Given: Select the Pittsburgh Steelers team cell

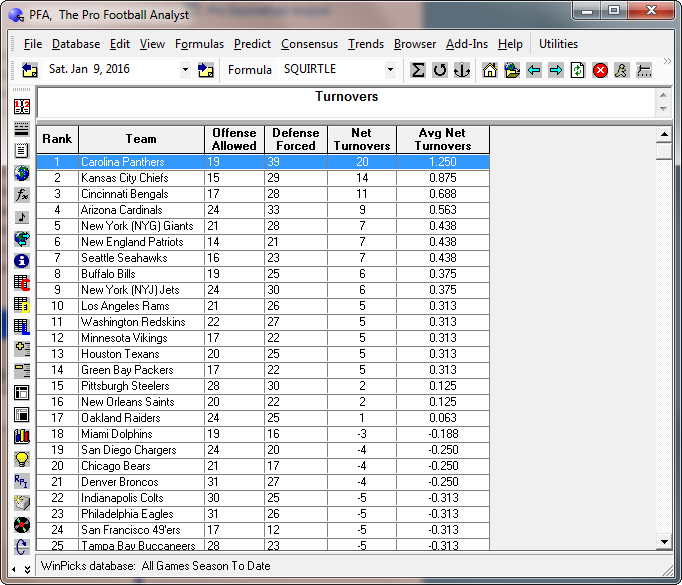Looking at the screenshot, I should tap(141, 386).
